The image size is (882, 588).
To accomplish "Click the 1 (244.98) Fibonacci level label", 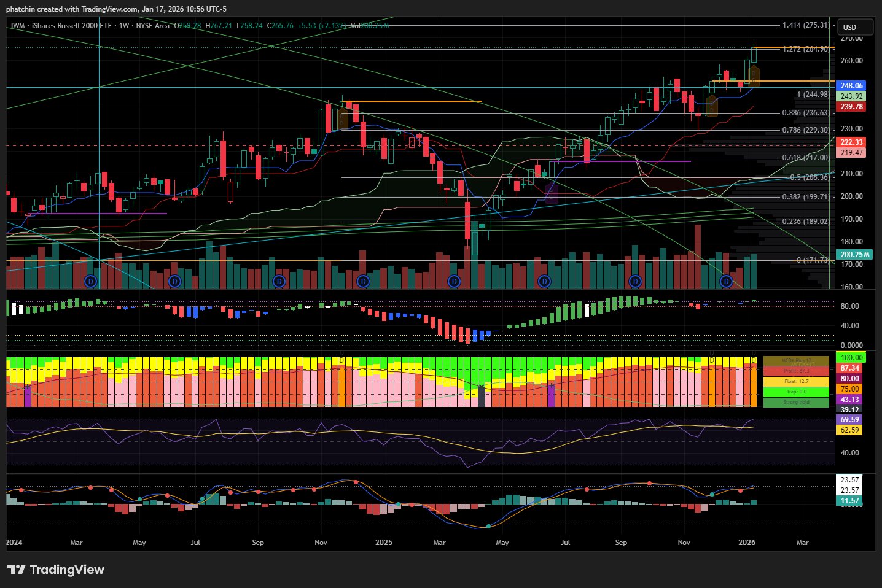I will click(813, 95).
